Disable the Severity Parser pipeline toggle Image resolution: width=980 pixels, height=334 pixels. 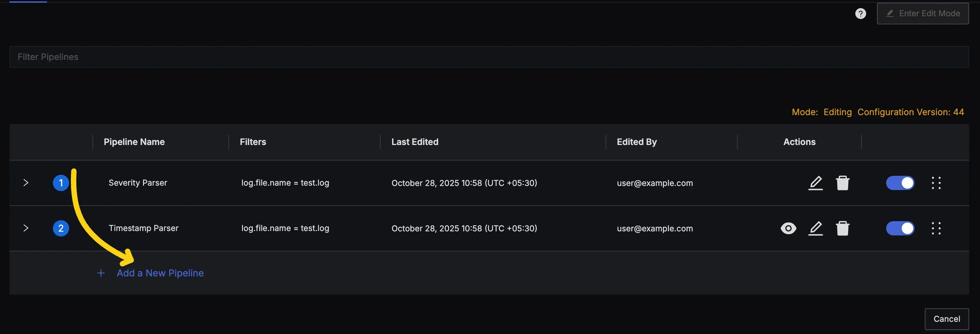900,183
